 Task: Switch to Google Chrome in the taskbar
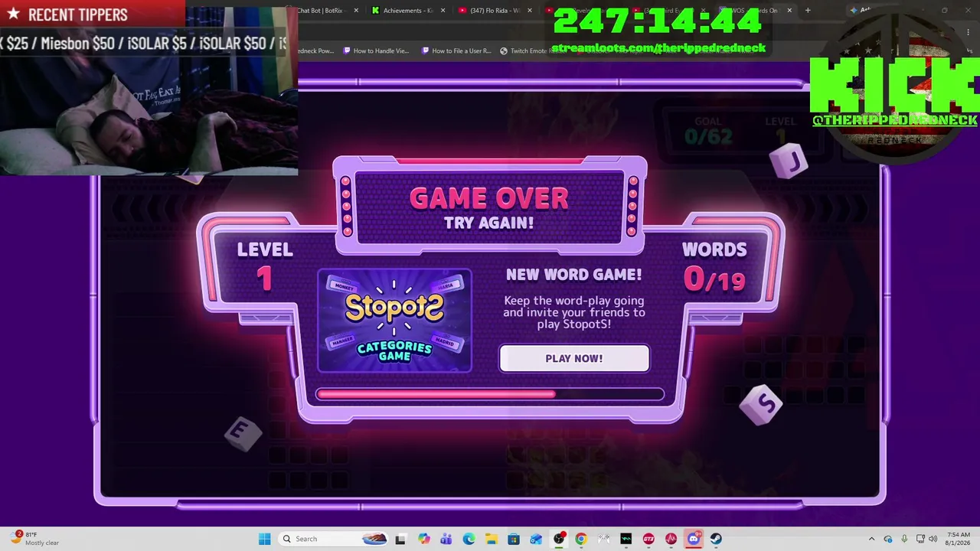[581, 539]
